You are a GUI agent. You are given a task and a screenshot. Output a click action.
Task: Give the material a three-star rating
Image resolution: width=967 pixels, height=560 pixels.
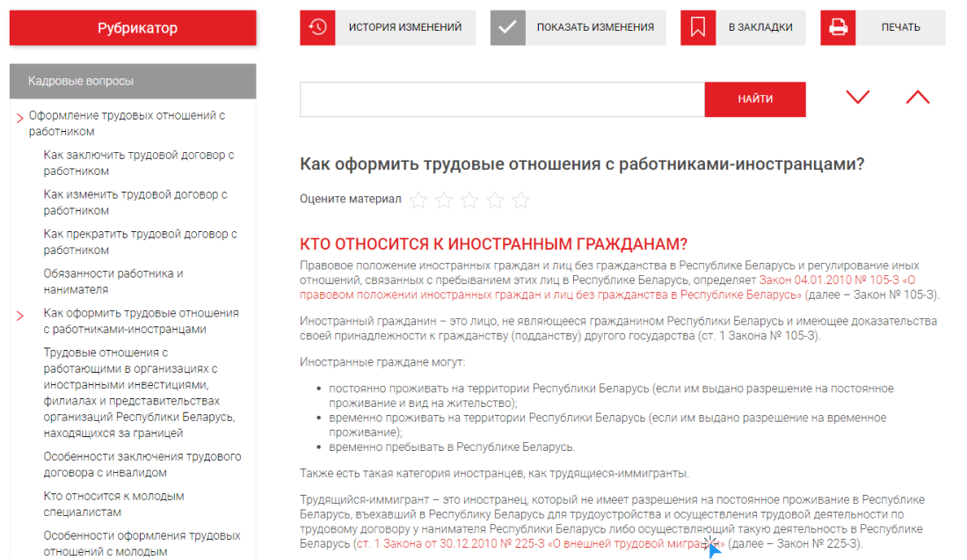tap(469, 200)
